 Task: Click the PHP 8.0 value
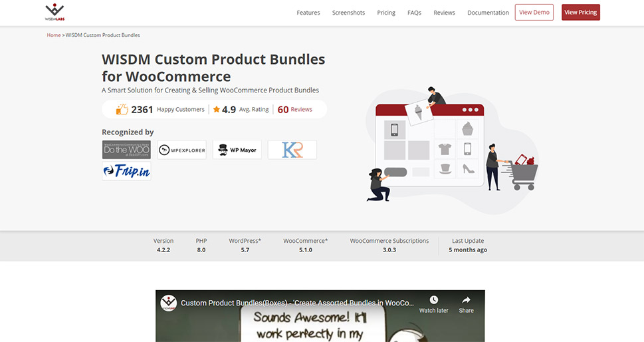click(201, 250)
